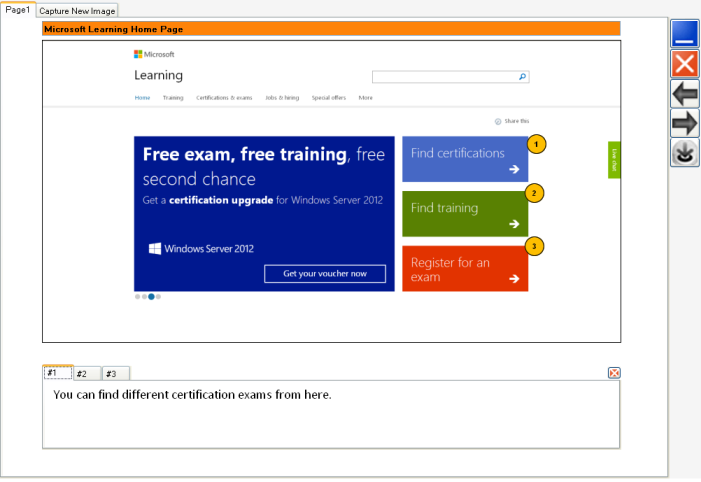The width and height of the screenshot is (701, 482).
Task: Click the active blue carousel dot
Action: click(x=152, y=296)
